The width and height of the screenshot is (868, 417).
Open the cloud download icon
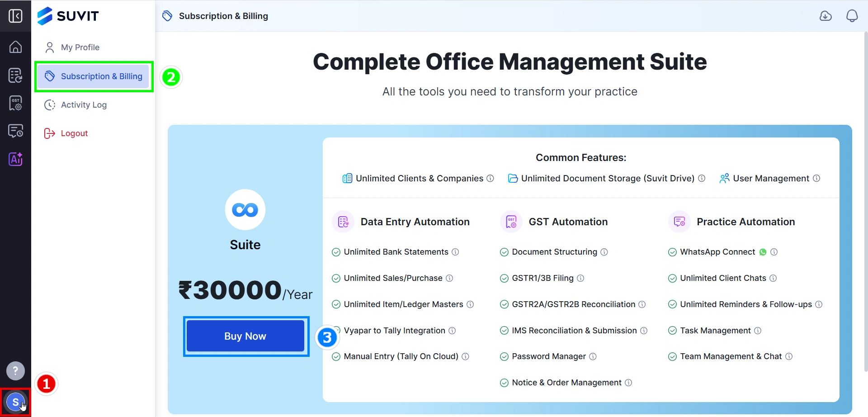(x=826, y=16)
